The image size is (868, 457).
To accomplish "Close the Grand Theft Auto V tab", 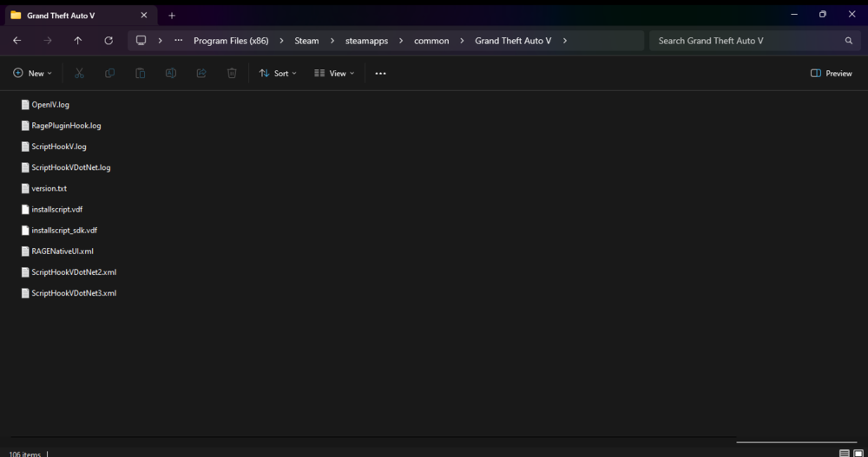I will 144,16.
